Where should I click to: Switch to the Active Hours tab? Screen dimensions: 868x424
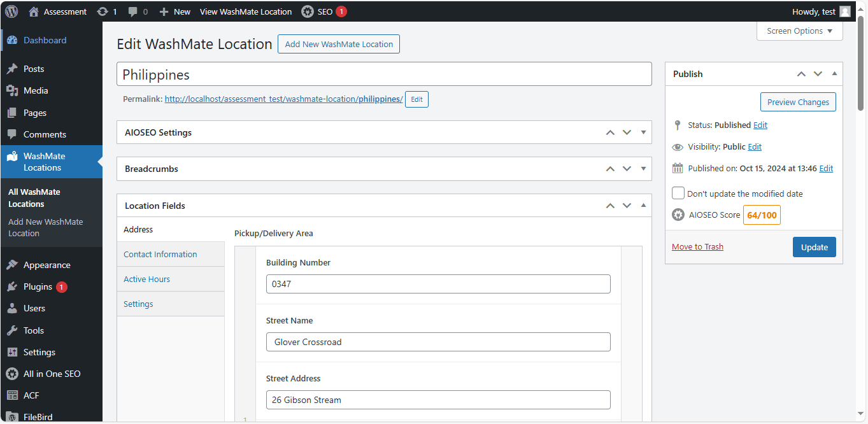pos(146,279)
